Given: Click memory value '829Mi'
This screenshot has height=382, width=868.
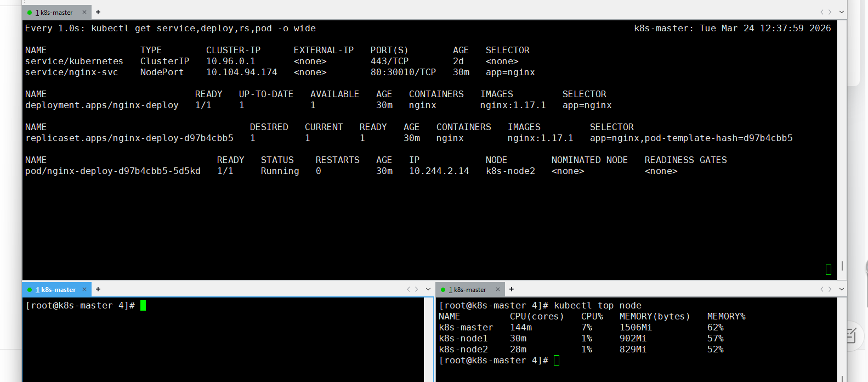Looking at the screenshot, I should click(x=633, y=350).
